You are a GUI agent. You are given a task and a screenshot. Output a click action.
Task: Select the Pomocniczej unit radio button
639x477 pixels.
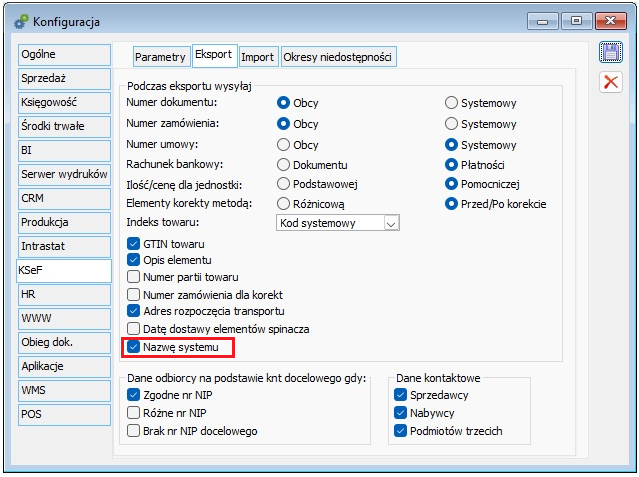point(451,184)
